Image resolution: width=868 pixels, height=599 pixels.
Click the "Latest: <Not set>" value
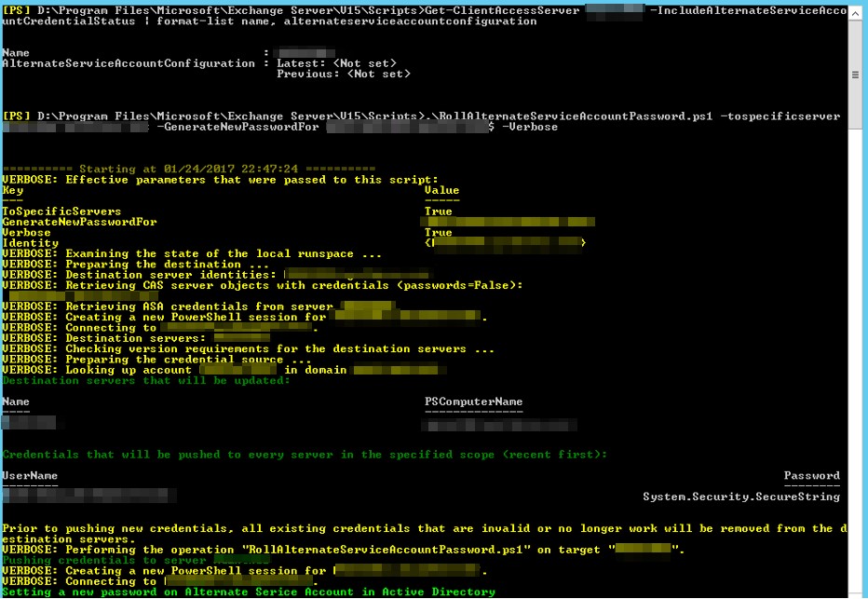pyautogui.click(x=343, y=63)
